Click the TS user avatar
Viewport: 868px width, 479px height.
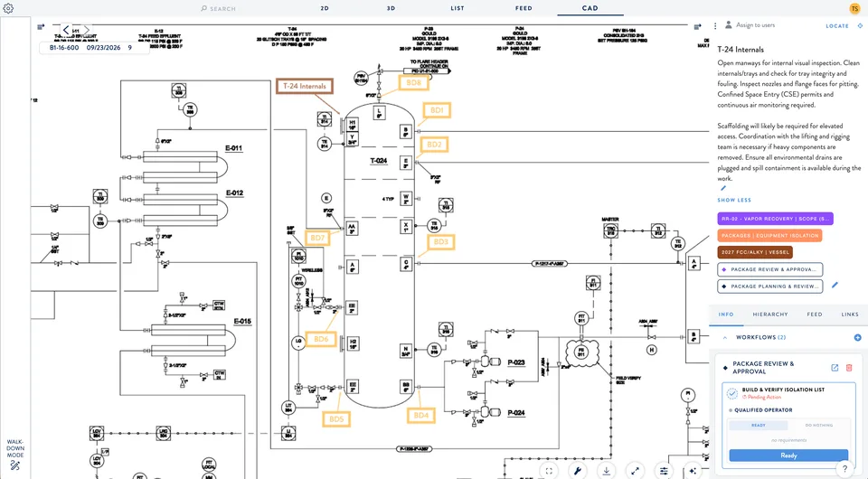pyautogui.click(x=854, y=8)
